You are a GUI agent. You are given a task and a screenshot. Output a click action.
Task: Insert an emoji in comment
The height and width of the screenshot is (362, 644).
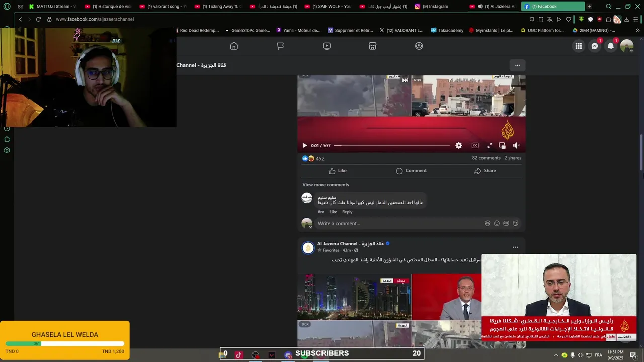pos(497,223)
